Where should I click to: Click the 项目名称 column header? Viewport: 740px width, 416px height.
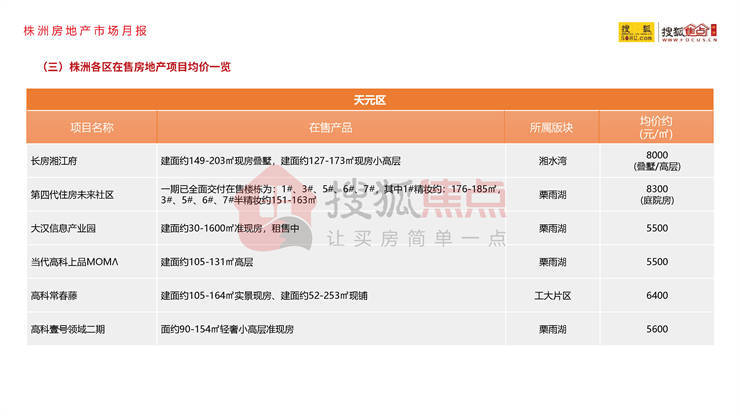(92, 127)
